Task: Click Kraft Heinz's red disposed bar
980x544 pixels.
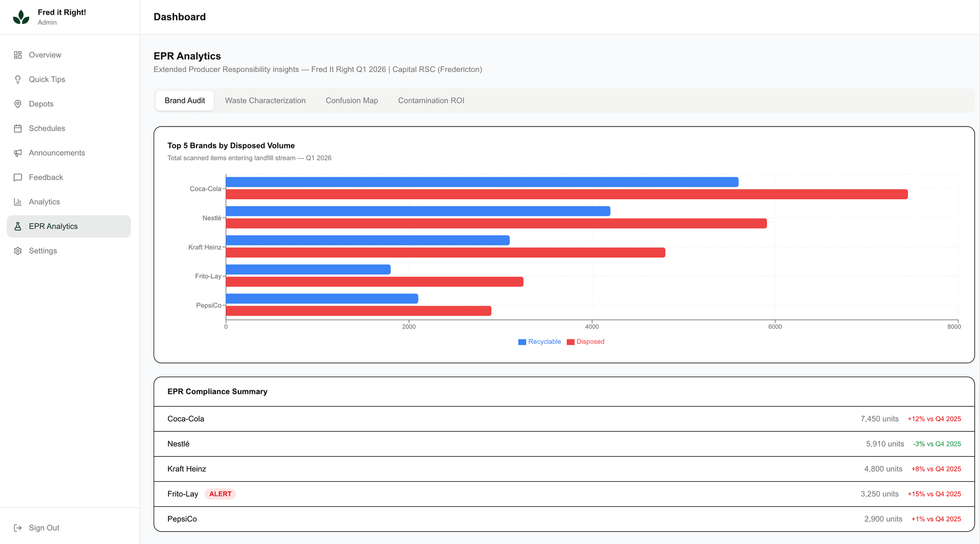Action: tap(446, 253)
